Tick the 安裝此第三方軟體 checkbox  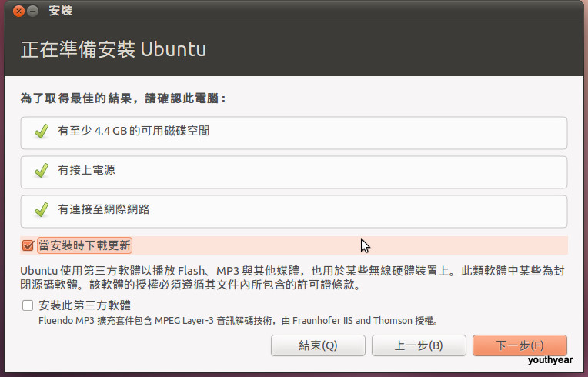28,305
